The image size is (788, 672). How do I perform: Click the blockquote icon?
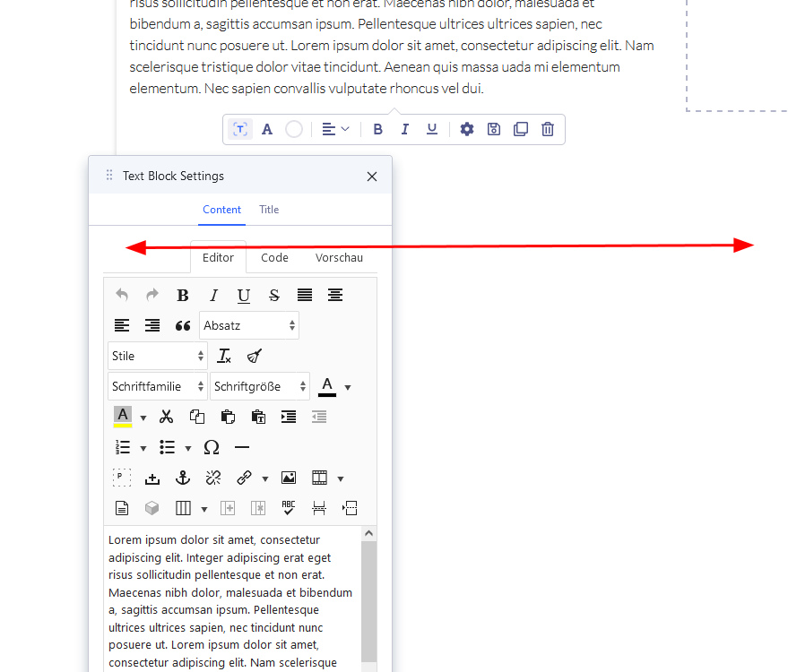pos(183,325)
